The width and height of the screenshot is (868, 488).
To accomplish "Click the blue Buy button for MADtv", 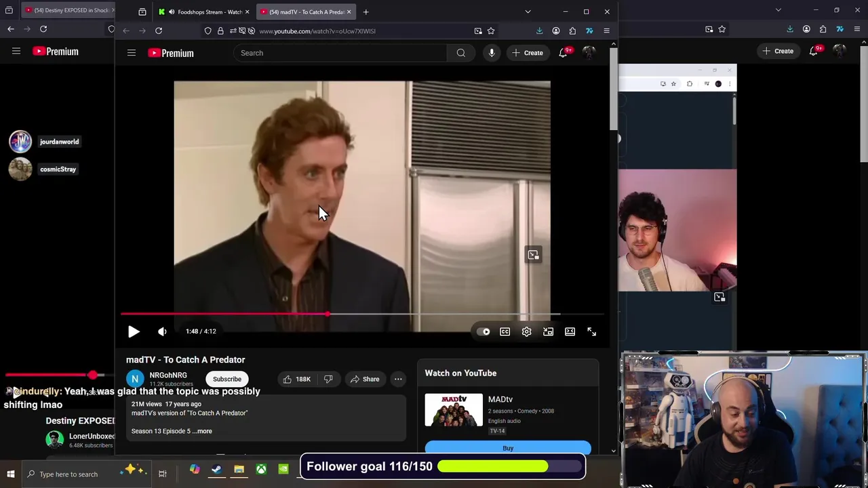I will [x=508, y=448].
